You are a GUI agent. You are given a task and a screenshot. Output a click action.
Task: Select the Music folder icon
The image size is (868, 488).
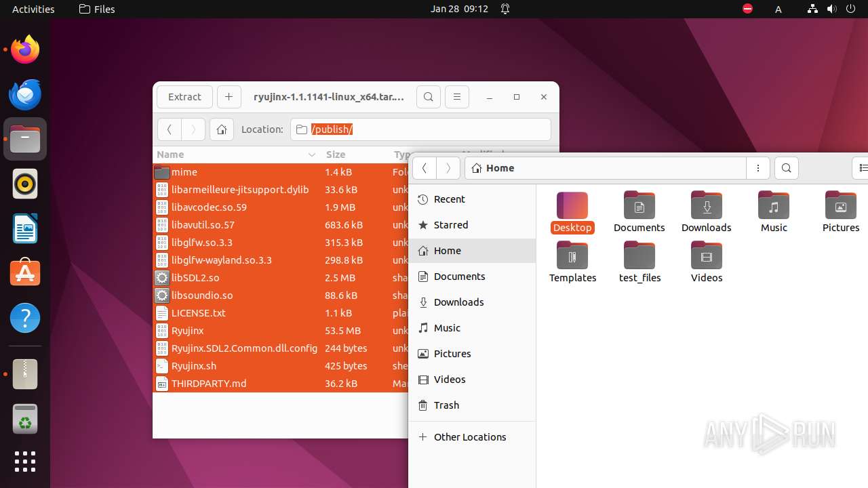coord(774,212)
